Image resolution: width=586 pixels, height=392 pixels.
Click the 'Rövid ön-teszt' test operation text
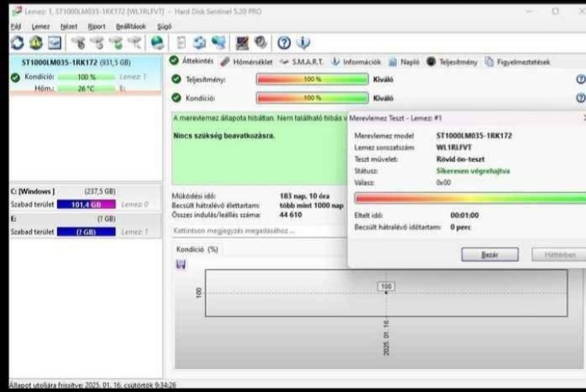coord(460,159)
